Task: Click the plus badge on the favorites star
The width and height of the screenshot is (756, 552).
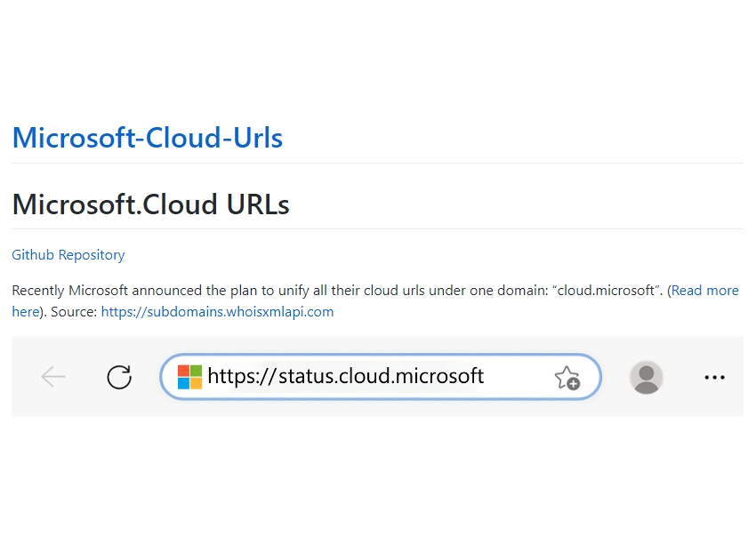Action: pyautogui.click(x=574, y=384)
